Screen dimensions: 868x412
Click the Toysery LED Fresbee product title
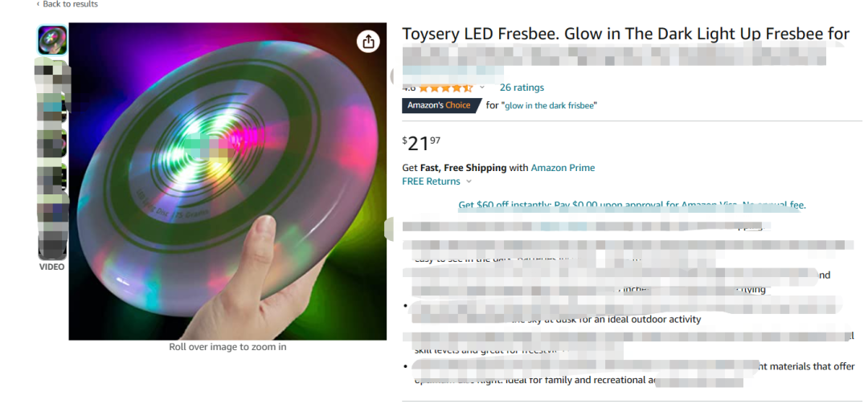(x=625, y=35)
